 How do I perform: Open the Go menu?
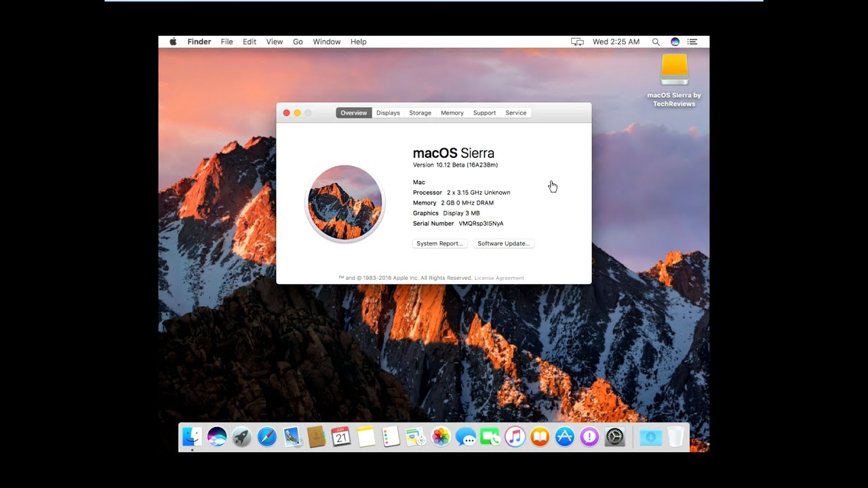pyautogui.click(x=298, y=42)
